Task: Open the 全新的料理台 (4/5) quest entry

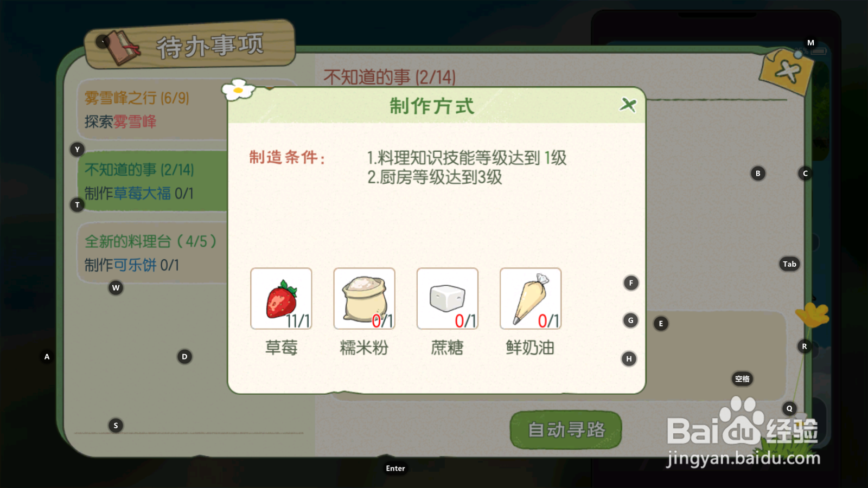Action: (153, 253)
